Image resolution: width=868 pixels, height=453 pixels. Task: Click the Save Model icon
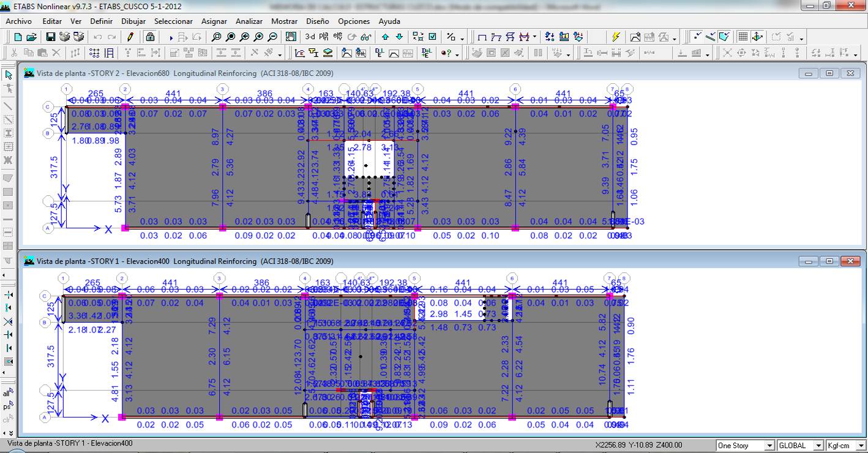[x=51, y=37]
